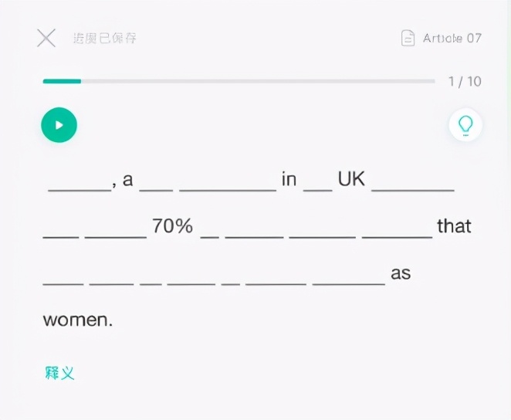Select the blank just before "that"
The width and height of the screenshot is (511, 420).
tap(397, 229)
